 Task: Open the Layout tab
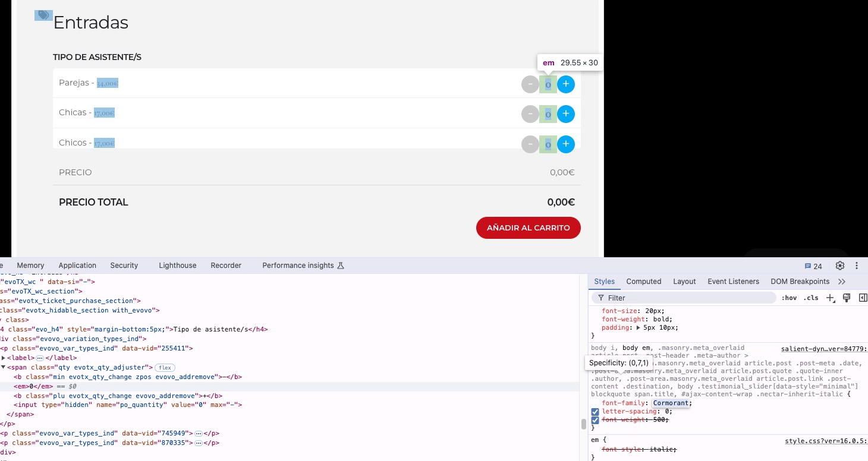pos(684,282)
